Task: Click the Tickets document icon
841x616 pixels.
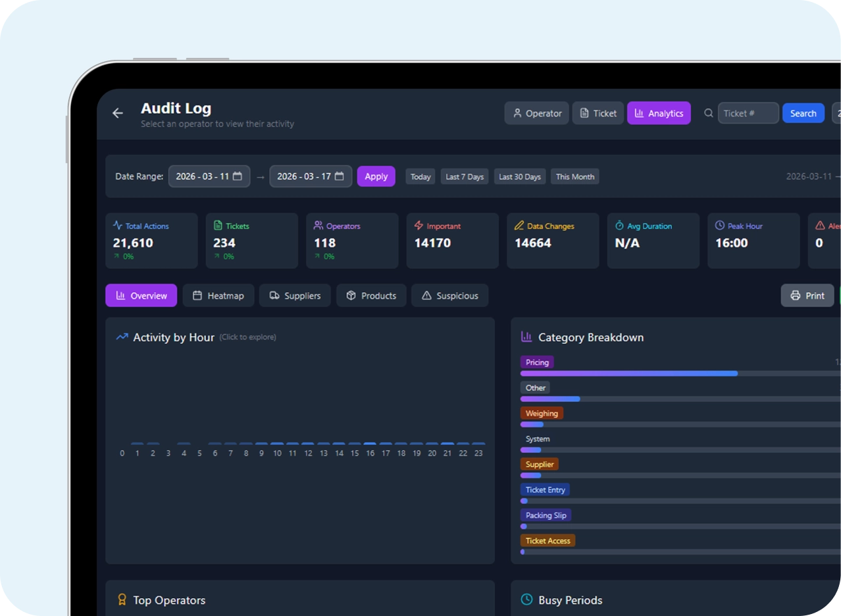Action: [218, 225]
